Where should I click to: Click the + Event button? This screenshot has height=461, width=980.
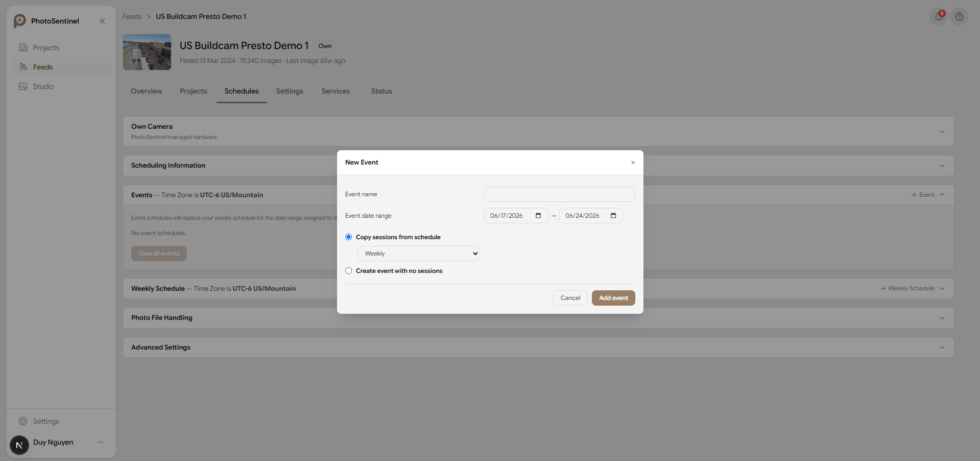tap(923, 195)
